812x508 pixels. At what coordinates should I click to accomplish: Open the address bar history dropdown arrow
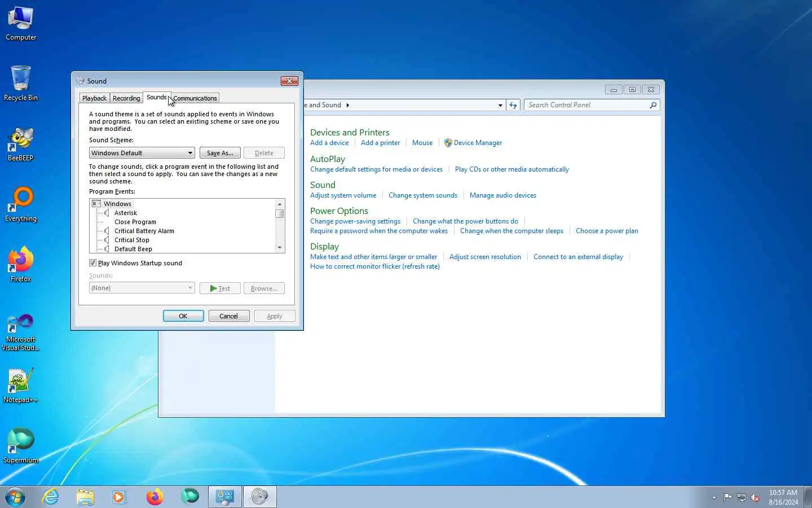(500, 105)
